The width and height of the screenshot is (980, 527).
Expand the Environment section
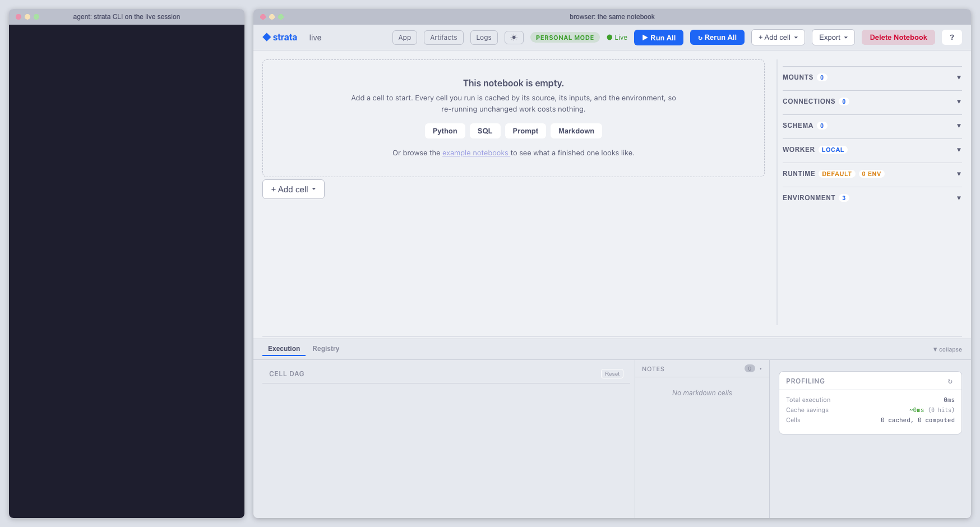872,198
